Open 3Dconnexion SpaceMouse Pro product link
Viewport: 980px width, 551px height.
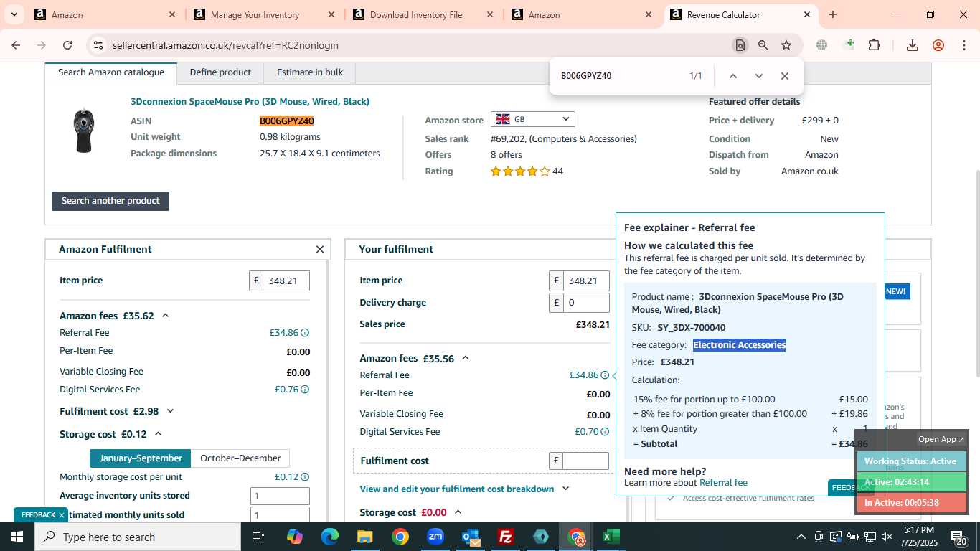pyautogui.click(x=250, y=102)
